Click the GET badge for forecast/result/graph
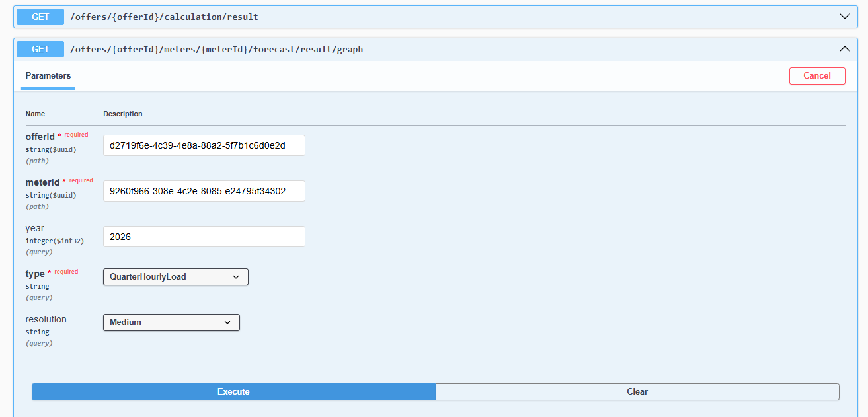Screen dimensions: 868x417 click(40, 49)
